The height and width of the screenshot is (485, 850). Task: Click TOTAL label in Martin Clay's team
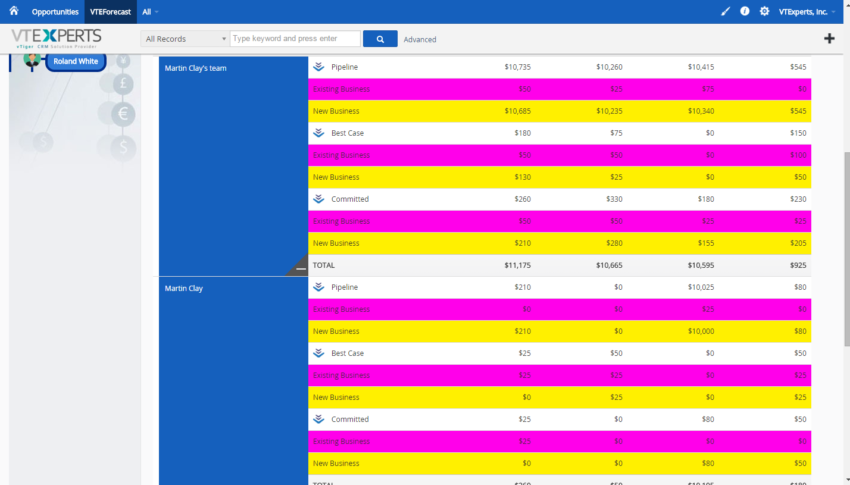(324, 266)
